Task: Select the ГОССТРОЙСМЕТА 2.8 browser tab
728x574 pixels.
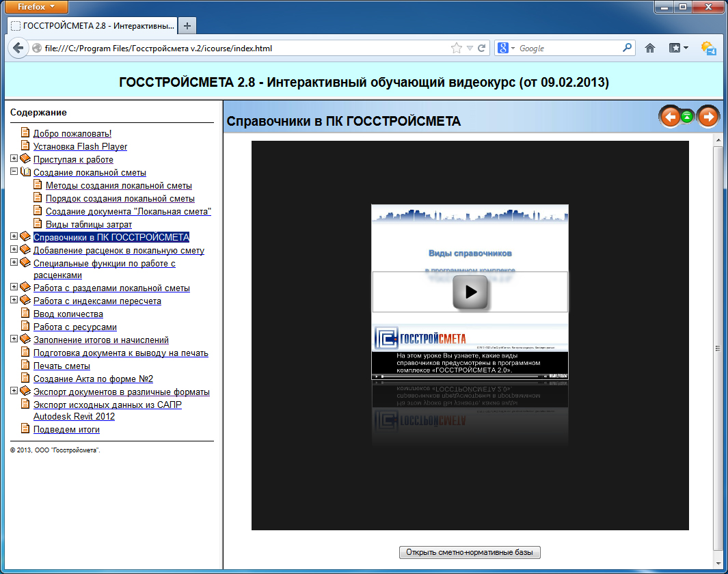Action: [92, 26]
